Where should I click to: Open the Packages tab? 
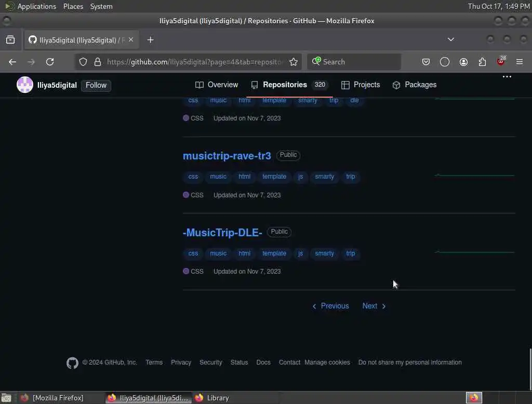[414, 85]
